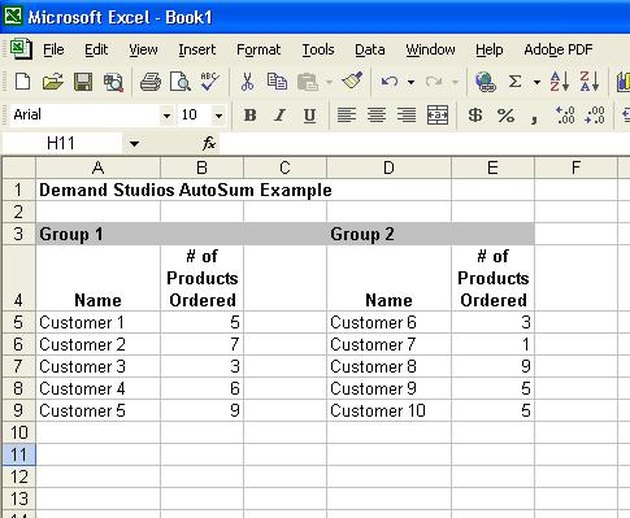Image resolution: width=630 pixels, height=518 pixels.
Task: Open the Insert menu
Action: 197,49
